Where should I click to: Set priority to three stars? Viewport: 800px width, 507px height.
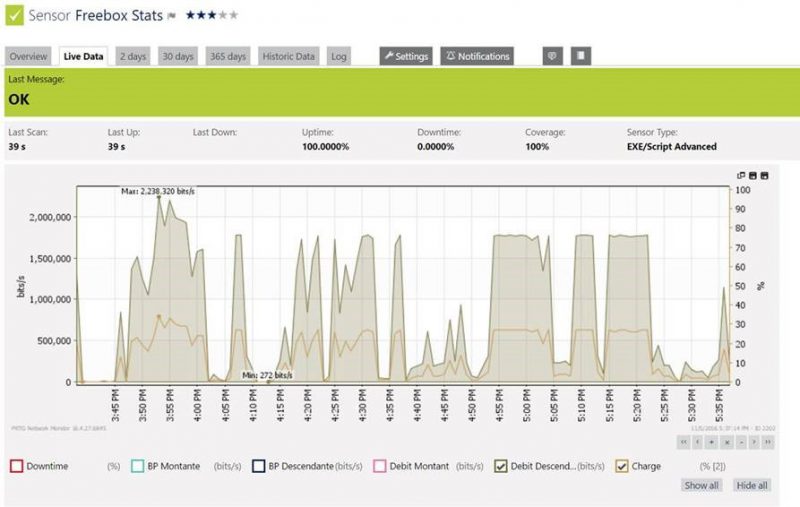[211, 15]
